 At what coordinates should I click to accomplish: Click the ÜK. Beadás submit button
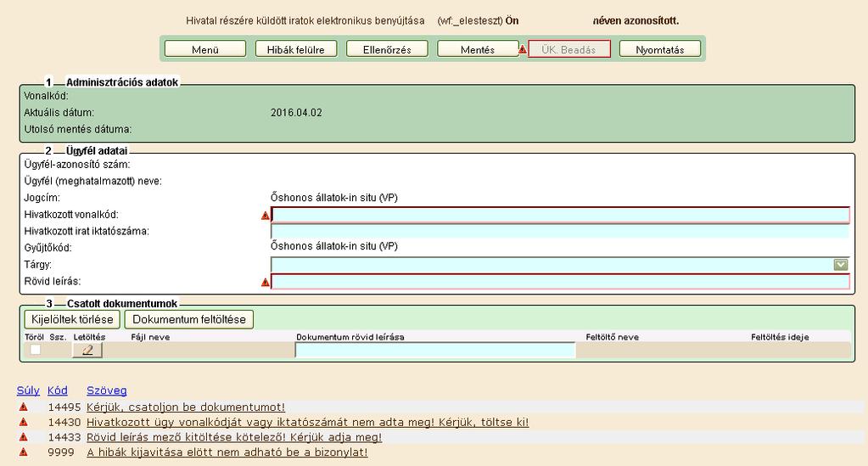569,49
